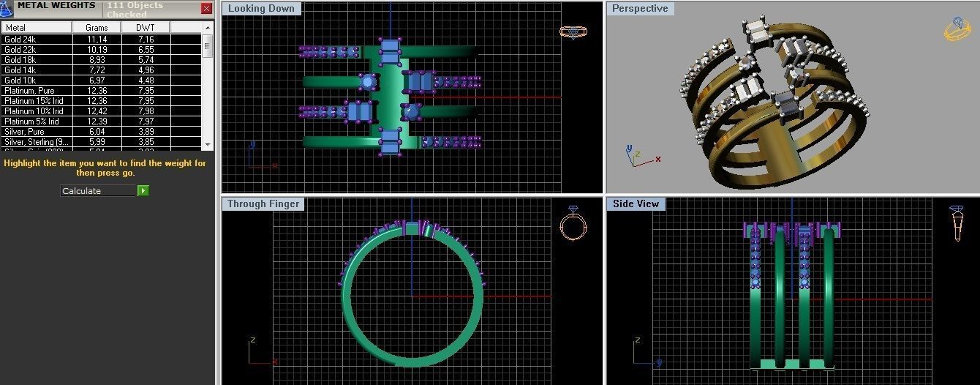This screenshot has width=980, height=385.
Task: Click the 6,55 DWT value
Action: [x=146, y=49]
